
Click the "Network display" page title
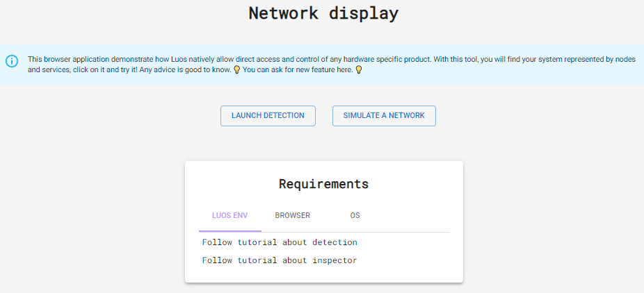323,13
